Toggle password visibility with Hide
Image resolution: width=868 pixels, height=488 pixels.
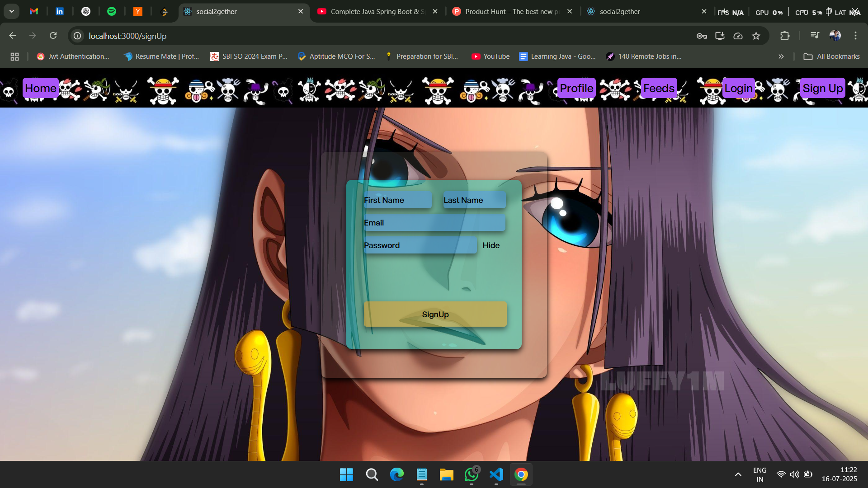(x=491, y=245)
